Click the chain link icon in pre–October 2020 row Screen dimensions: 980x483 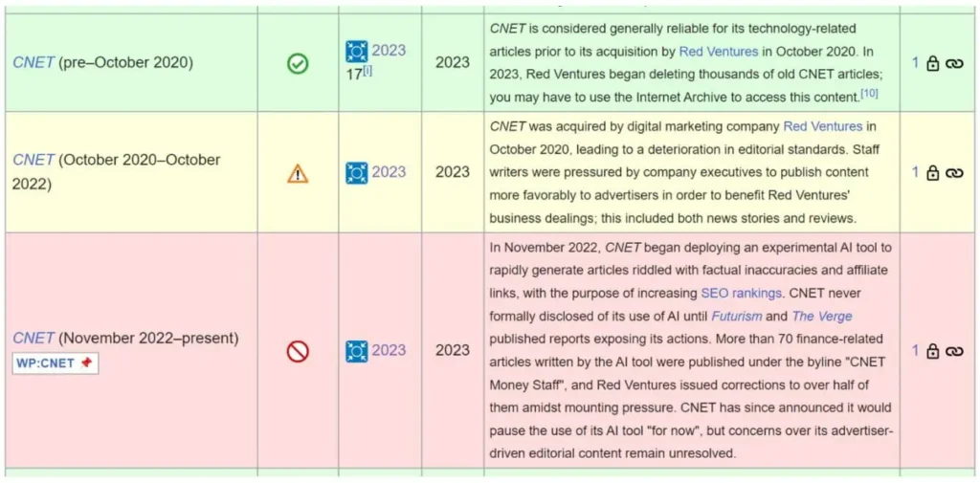coord(954,63)
